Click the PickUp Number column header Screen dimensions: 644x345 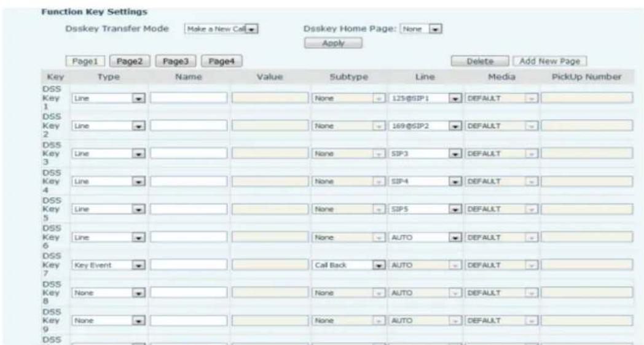click(x=586, y=77)
